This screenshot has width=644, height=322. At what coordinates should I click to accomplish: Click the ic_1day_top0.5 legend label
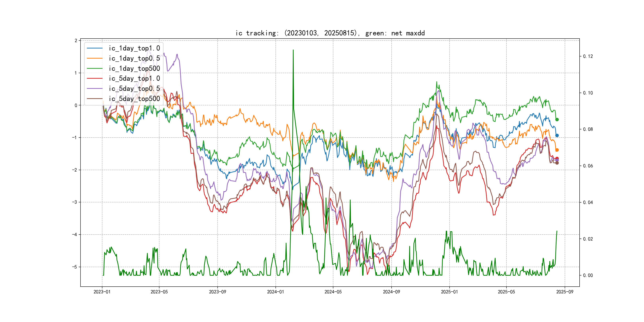tap(134, 58)
